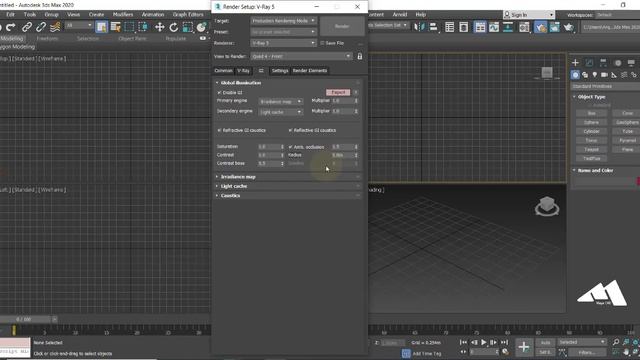Open the Modifiers menu

(x=123, y=14)
